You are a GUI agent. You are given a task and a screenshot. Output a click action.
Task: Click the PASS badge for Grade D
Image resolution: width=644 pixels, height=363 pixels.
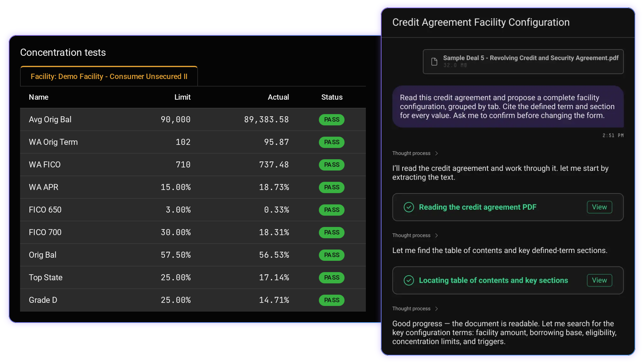(x=332, y=300)
